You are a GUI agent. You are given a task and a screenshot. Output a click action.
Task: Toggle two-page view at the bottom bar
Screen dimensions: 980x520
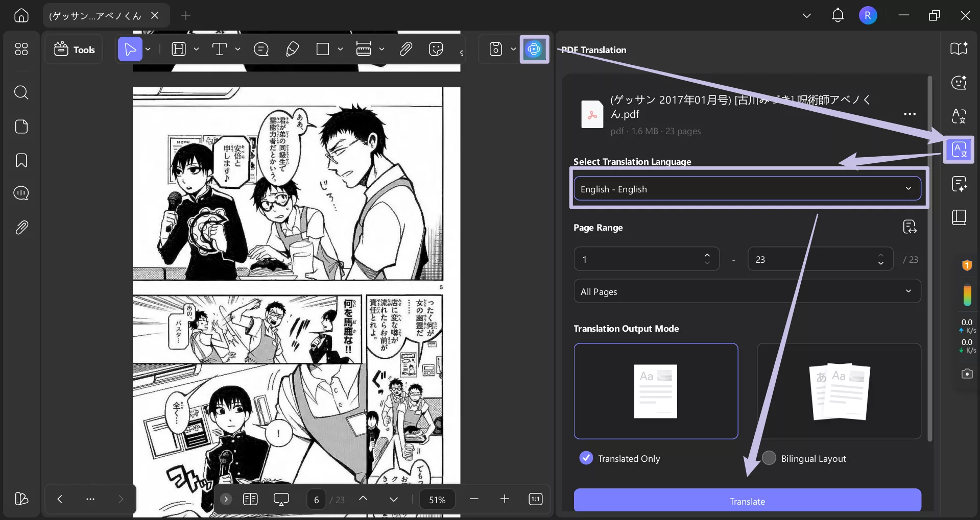[x=250, y=499]
